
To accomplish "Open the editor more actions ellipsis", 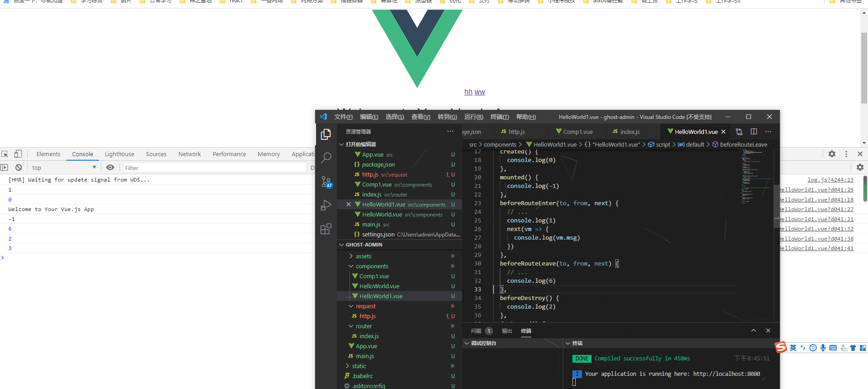I will click(768, 132).
